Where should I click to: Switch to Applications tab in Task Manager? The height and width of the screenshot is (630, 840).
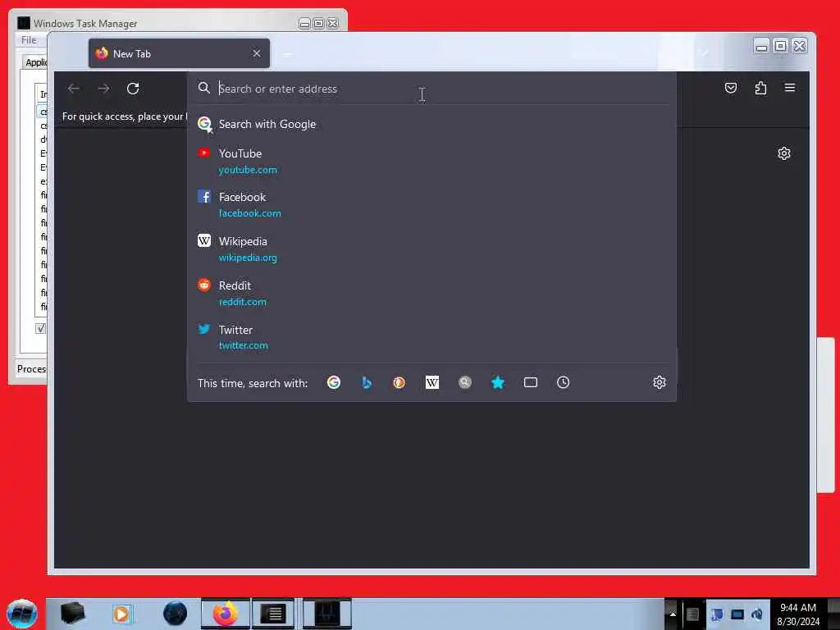click(x=35, y=62)
